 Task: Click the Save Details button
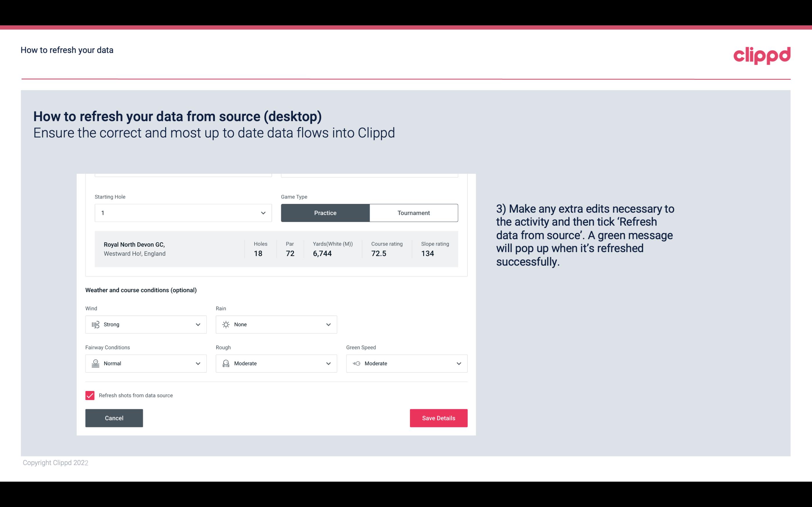438,418
